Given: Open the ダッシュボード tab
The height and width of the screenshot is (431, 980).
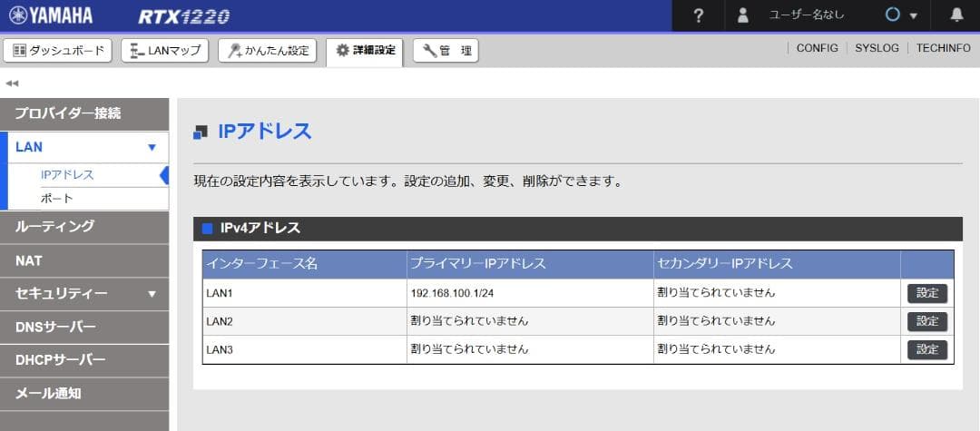Looking at the screenshot, I should pos(57,51).
